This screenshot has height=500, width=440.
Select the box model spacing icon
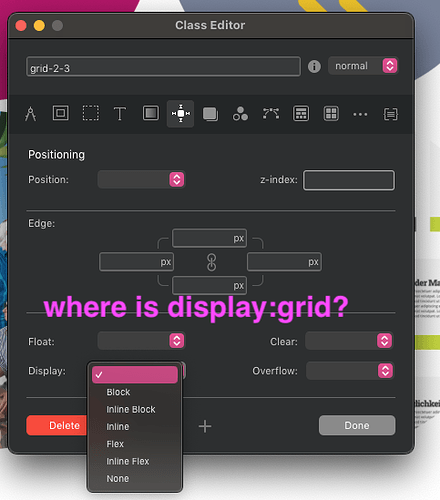point(61,113)
